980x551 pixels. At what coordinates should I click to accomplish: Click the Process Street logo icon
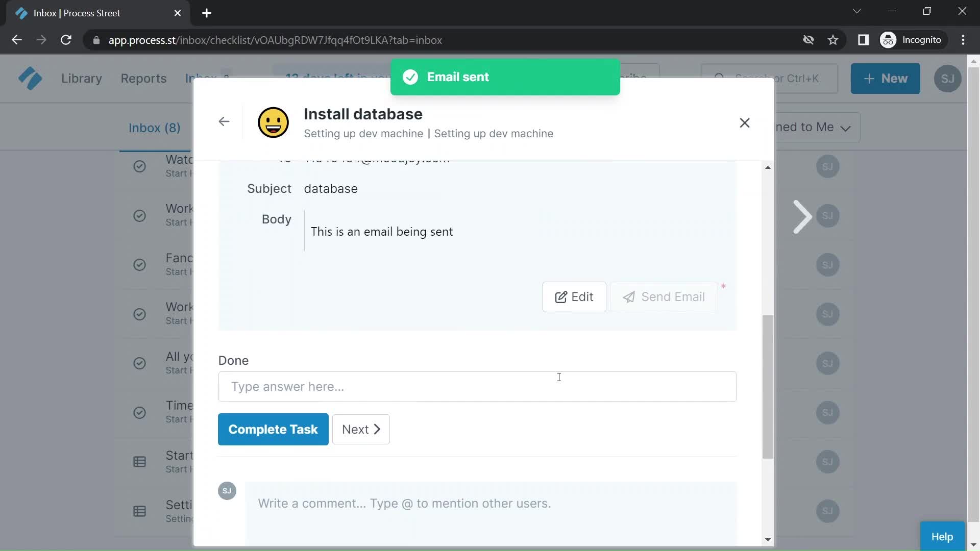point(29,79)
